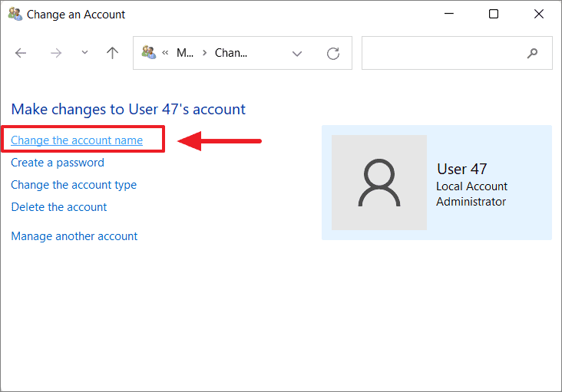
Task: Click inside the Control Panel search box
Action: pos(457,53)
